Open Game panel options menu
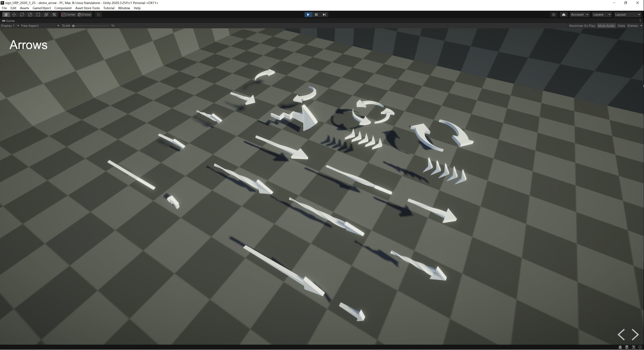Viewport: 644px width, 350px height. 640,21
